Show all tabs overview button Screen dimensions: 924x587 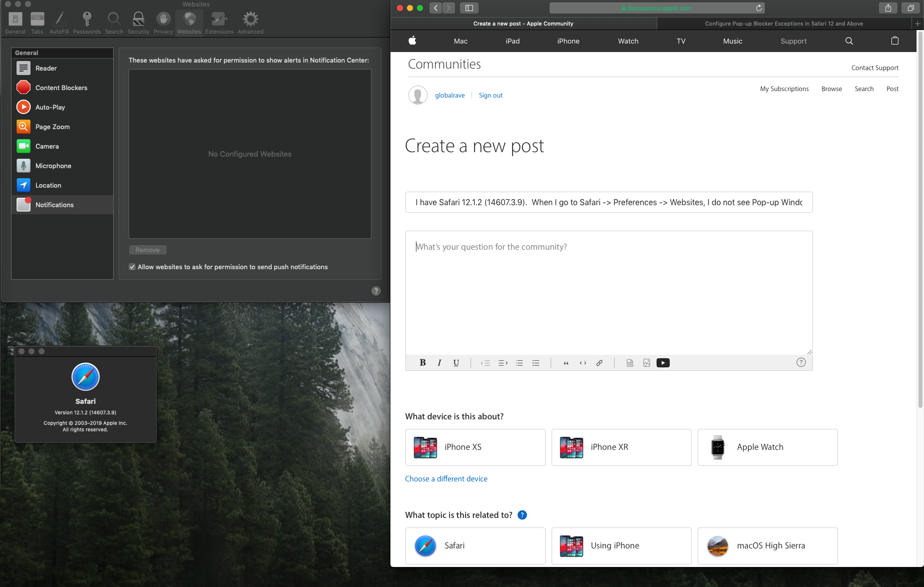tap(911, 8)
